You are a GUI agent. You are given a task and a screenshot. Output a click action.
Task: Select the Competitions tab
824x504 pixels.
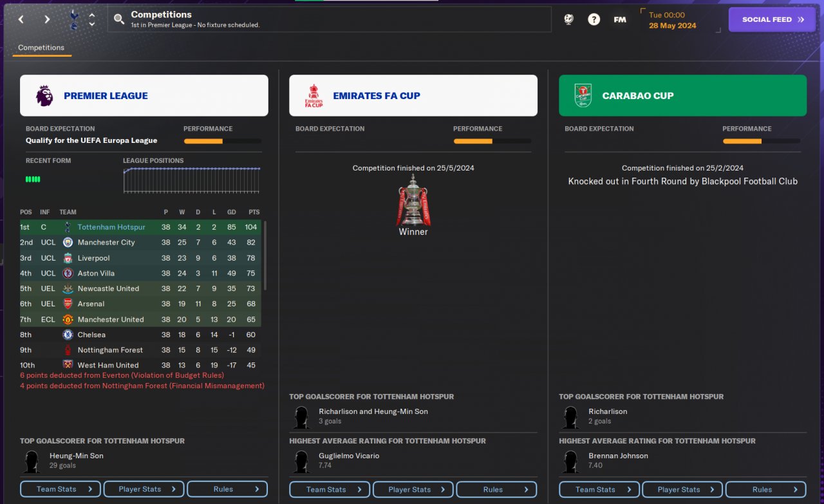tap(41, 48)
